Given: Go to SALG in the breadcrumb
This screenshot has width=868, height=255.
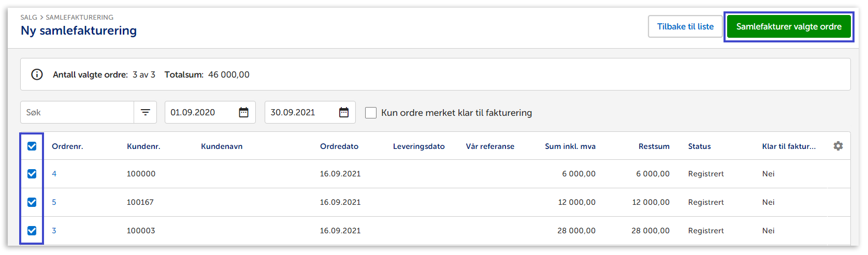Looking at the screenshot, I should pos(28,17).
